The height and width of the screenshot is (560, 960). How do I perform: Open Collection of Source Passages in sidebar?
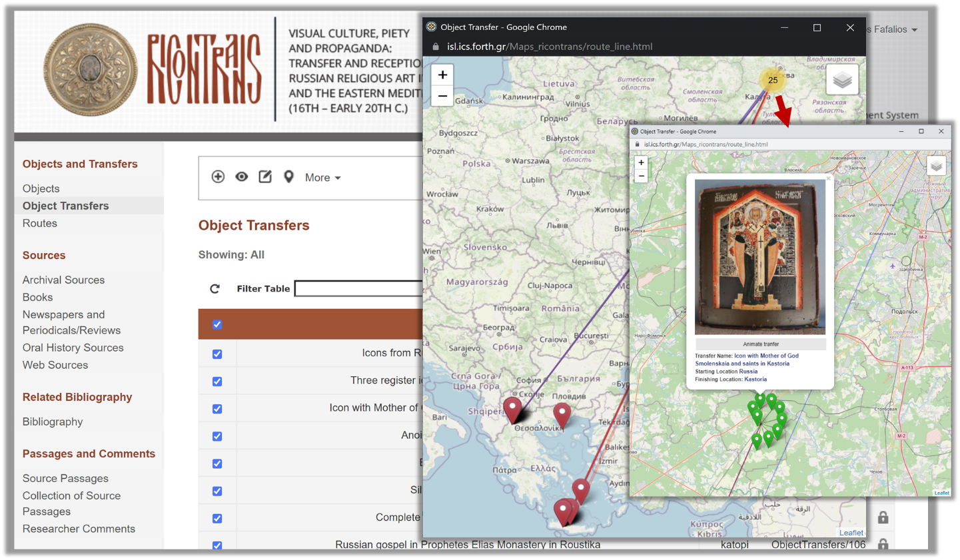click(71, 503)
